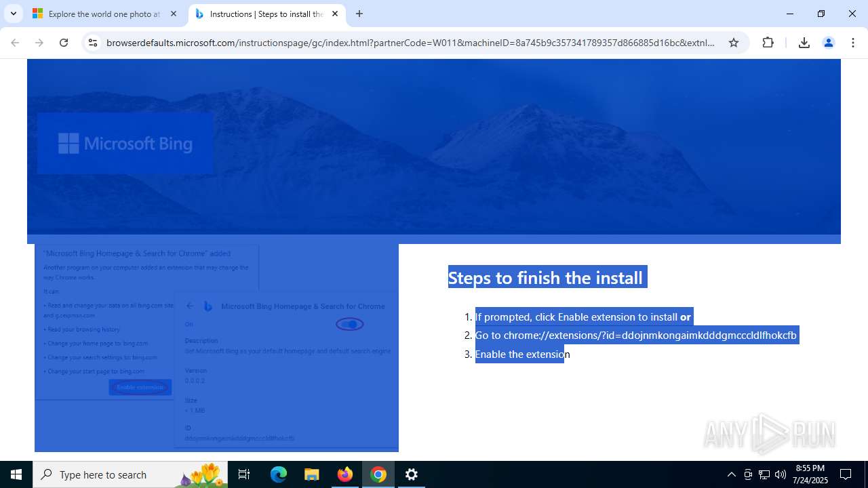Screen dimensions: 868x488
Task: Minimize the Chrome window
Action: click(x=790, y=14)
